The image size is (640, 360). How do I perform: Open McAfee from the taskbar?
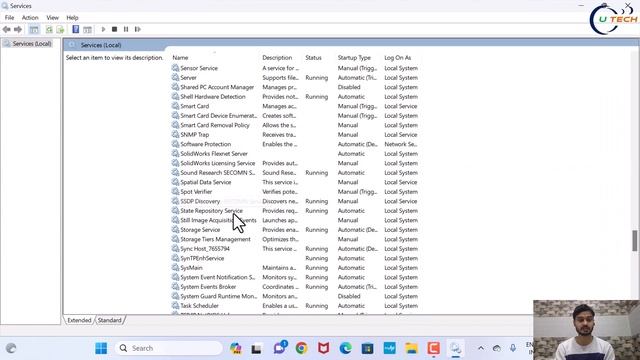tap(324, 348)
